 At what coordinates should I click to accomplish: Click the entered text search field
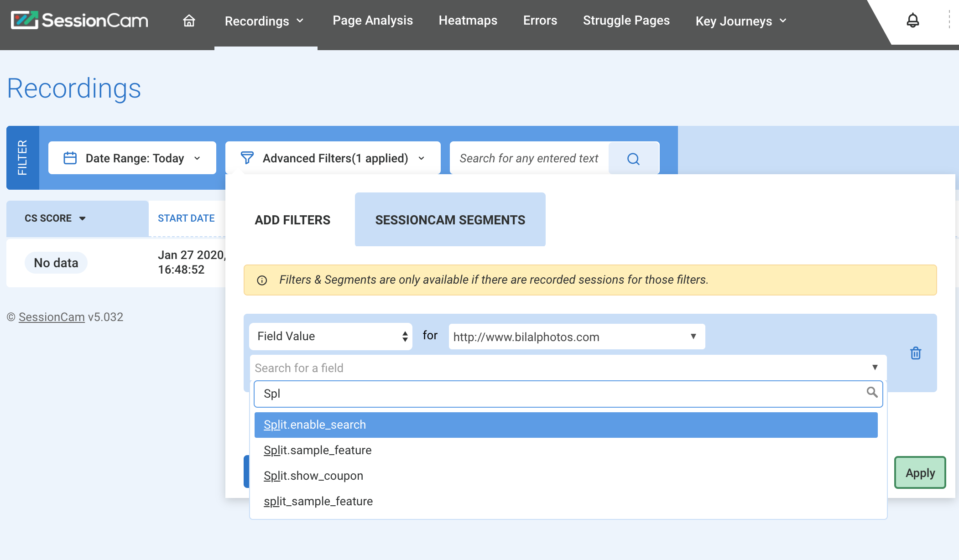[x=529, y=158]
